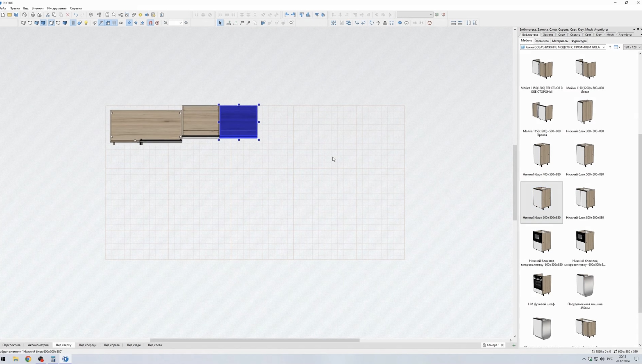Screen dimensions: 642x364
Task: Switch to Вид слева view
Action: pyautogui.click(x=155, y=345)
